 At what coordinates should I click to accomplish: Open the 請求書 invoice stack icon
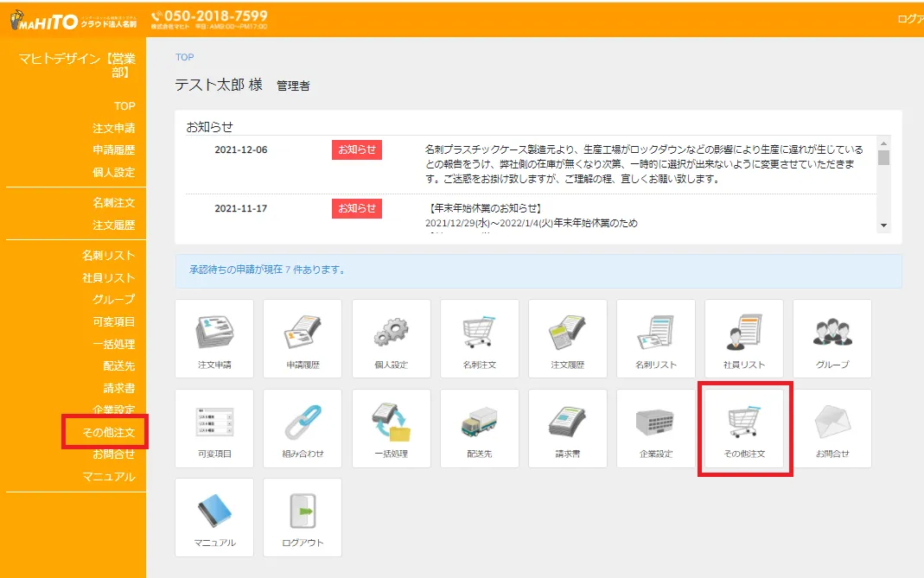[567, 422]
